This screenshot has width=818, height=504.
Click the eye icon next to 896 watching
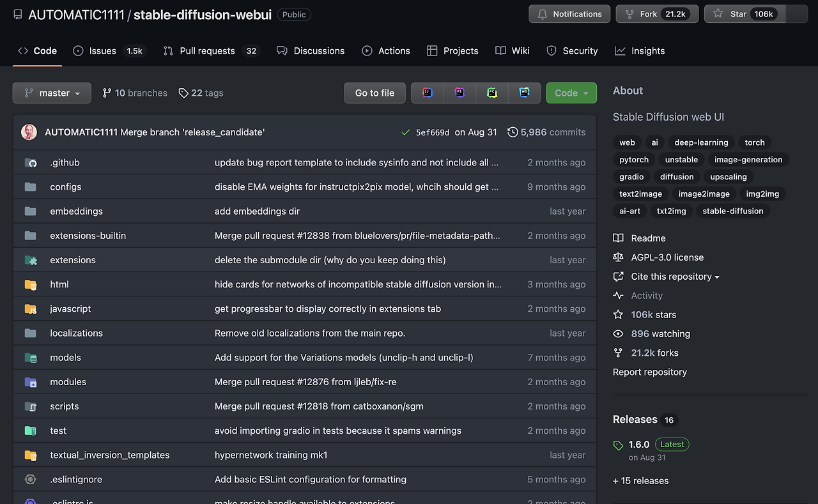point(617,333)
